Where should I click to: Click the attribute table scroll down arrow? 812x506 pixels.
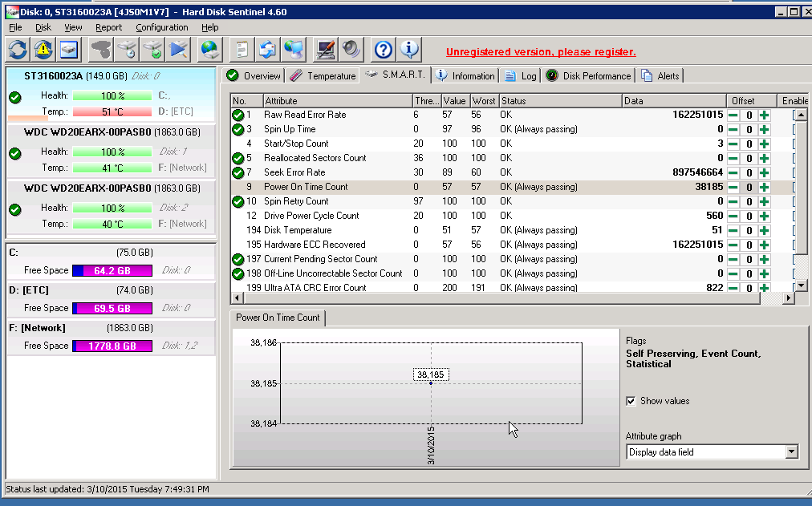[801, 285]
